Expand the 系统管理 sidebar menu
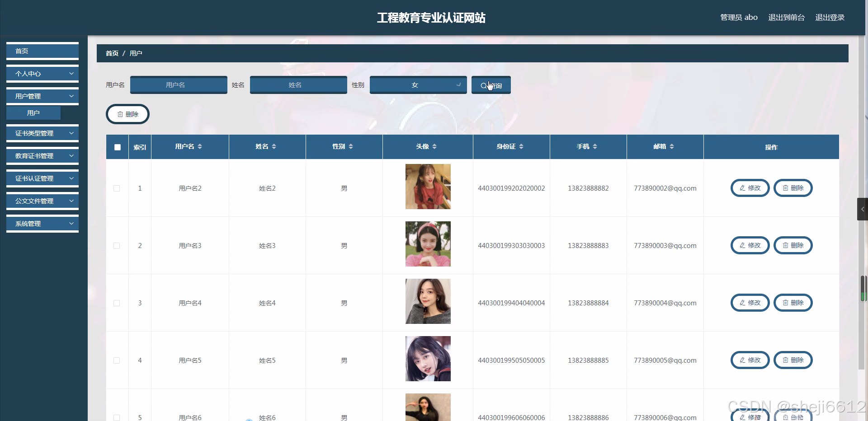The width and height of the screenshot is (868, 421). [x=42, y=224]
